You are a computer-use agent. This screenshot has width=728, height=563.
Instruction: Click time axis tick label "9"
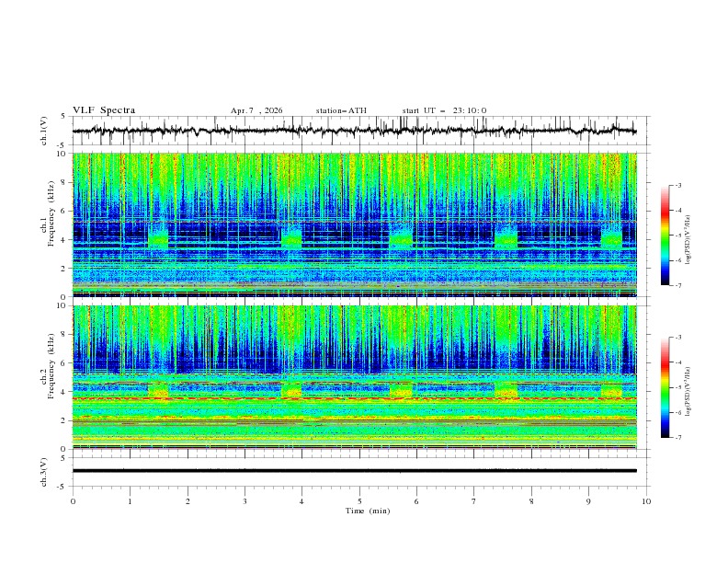pyautogui.click(x=588, y=501)
